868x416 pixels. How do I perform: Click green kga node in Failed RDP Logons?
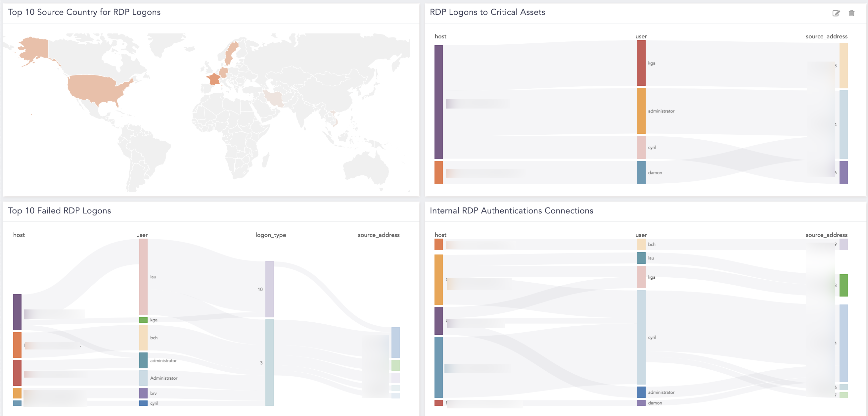(x=143, y=320)
